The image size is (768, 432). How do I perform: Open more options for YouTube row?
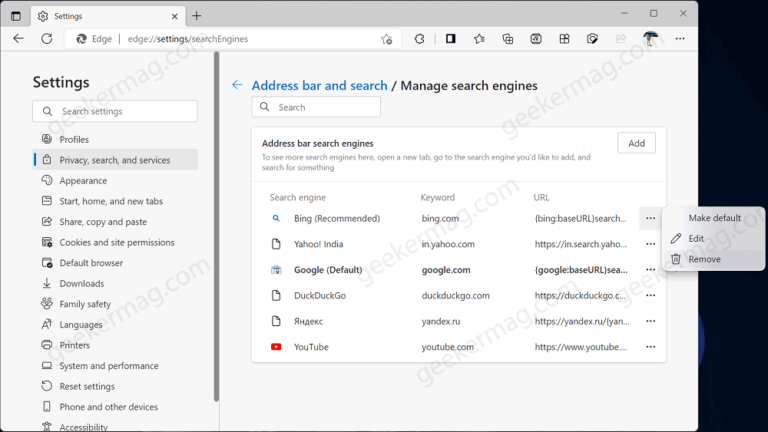click(x=650, y=347)
